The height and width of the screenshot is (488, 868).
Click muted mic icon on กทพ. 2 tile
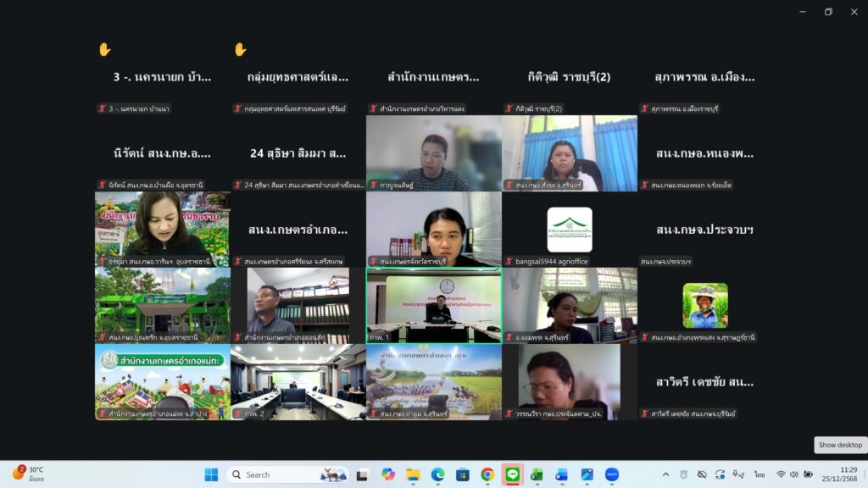pos(236,414)
